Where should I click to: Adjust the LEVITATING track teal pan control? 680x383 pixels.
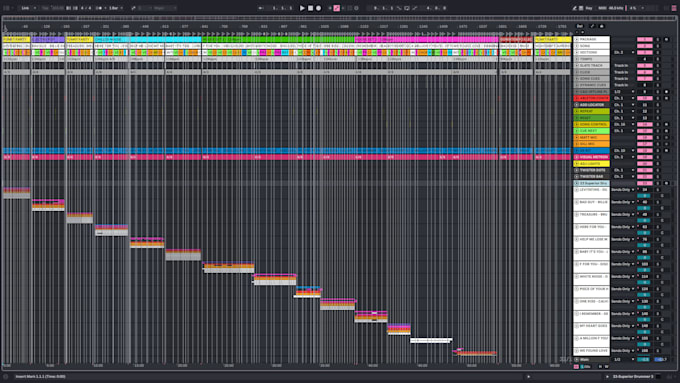[x=645, y=196]
